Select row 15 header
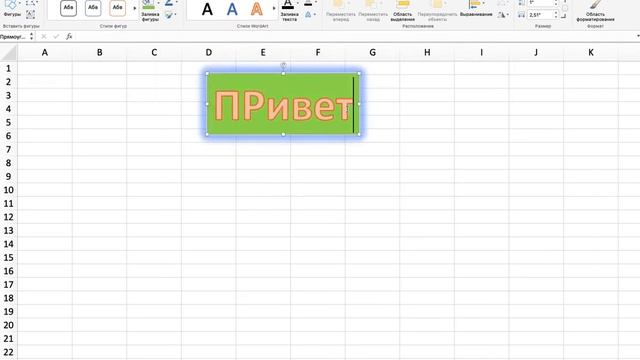Viewport: 640px width, 360px height. click(9, 258)
